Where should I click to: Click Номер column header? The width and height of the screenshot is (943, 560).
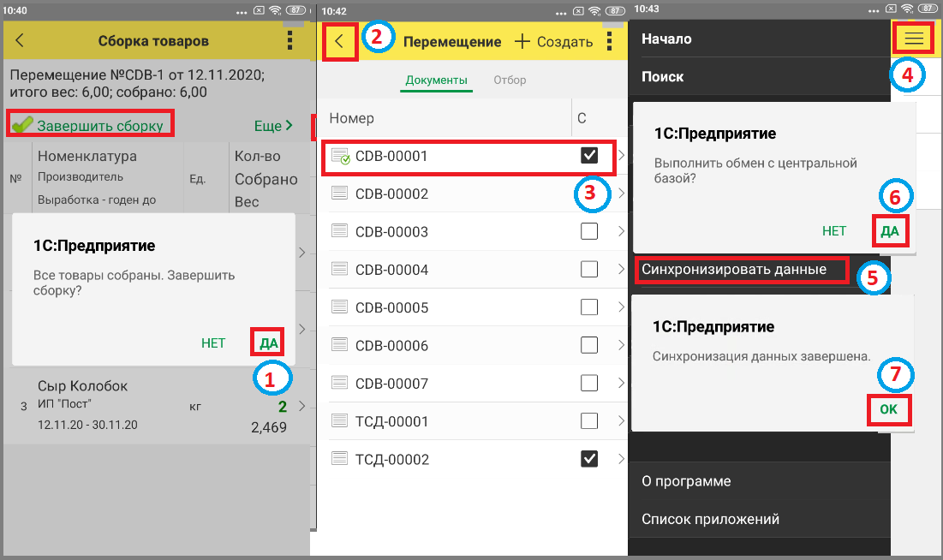click(x=352, y=118)
